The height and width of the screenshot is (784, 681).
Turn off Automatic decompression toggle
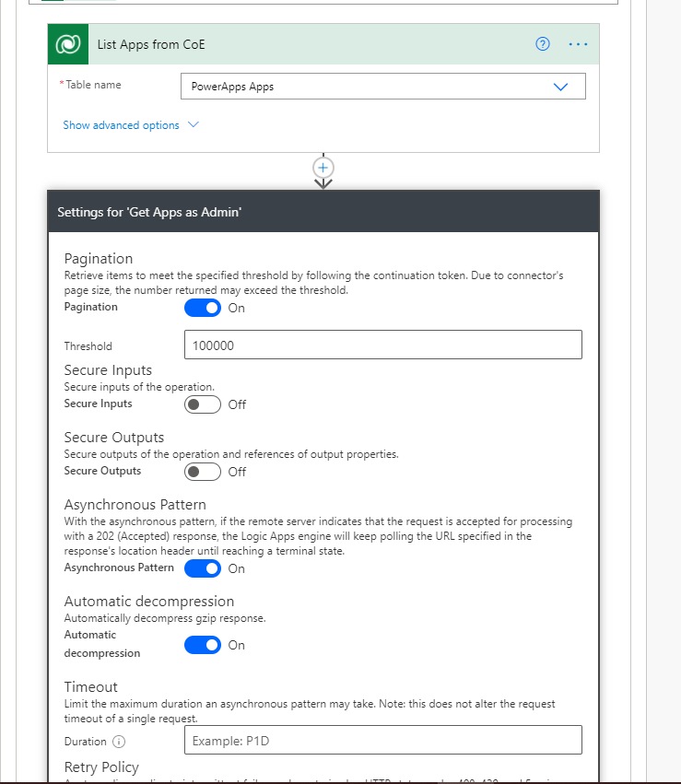tap(203, 645)
